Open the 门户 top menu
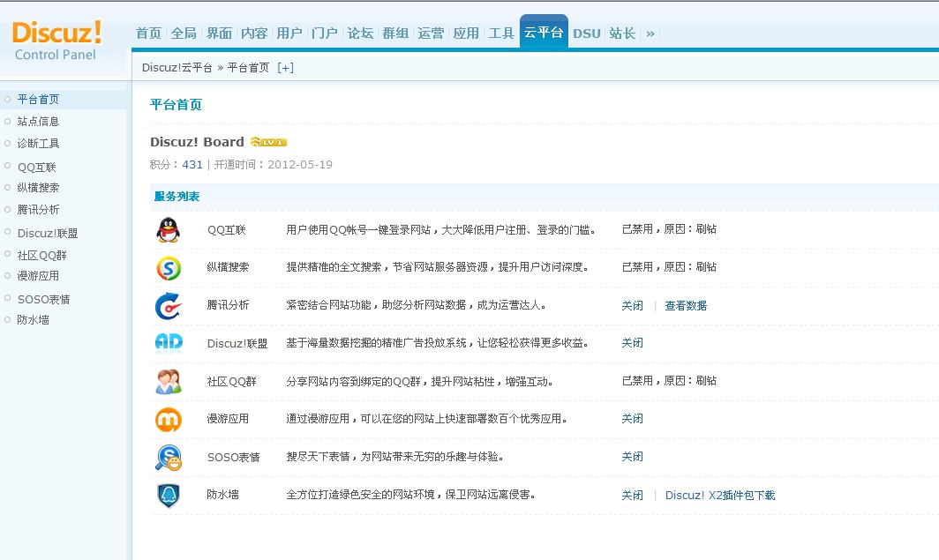 click(x=325, y=34)
